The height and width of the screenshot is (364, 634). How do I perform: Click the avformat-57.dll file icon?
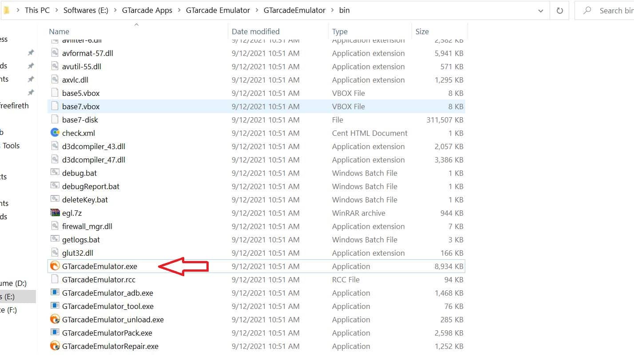click(x=55, y=53)
